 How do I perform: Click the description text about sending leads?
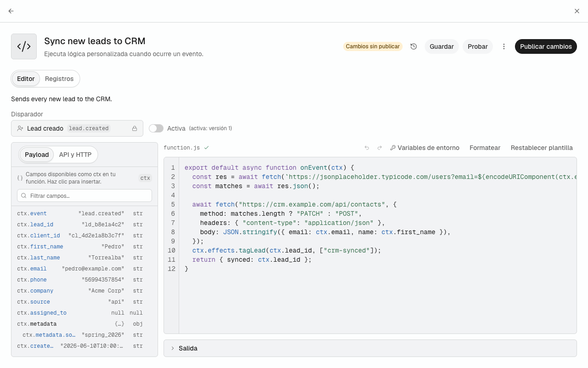pos(62,99)
